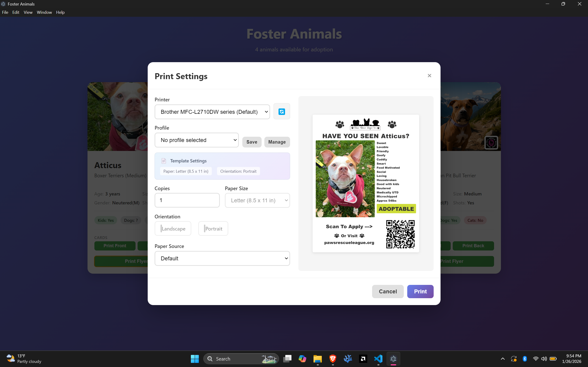Viewport: 588px width, 367px height.
Task: Click the Bluetooth tray icon
Action: pyautogui.click(x=525, y=359)
